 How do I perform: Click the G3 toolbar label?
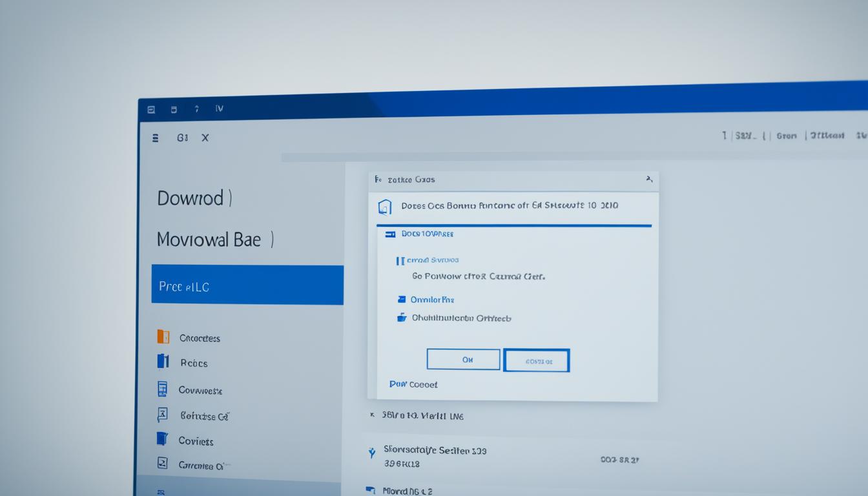(182, 138)
